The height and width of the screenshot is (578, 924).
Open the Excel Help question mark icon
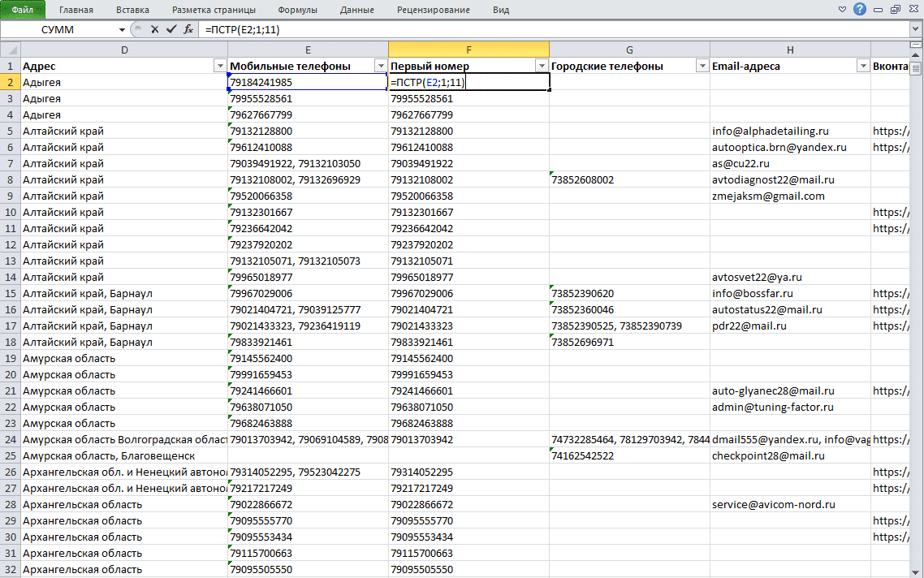860,9
